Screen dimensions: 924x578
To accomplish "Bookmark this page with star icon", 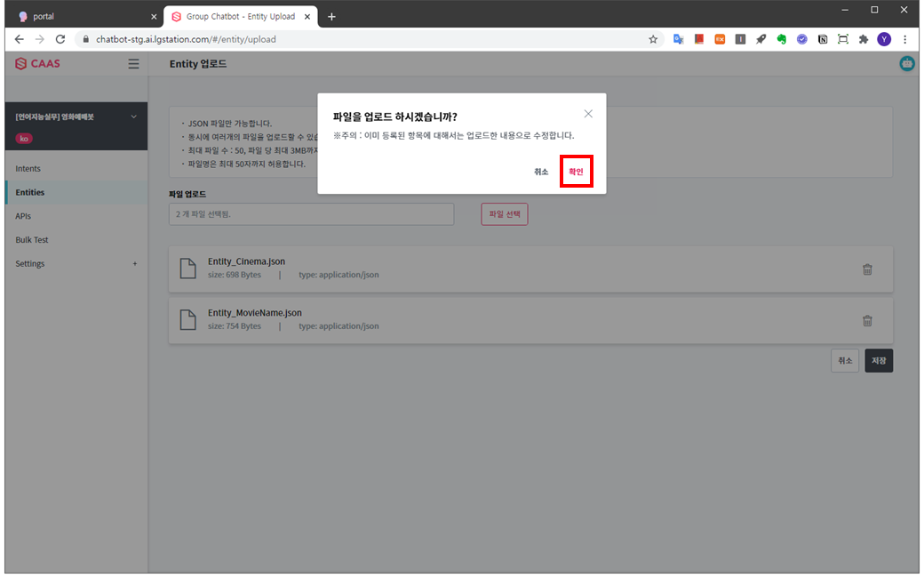I will [653, 39].
